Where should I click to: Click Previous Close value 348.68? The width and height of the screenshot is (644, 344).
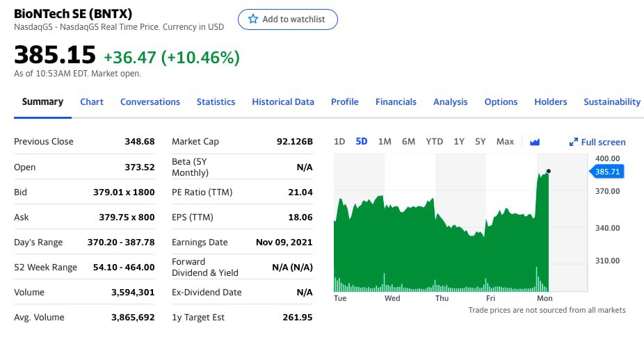point(140,142)
